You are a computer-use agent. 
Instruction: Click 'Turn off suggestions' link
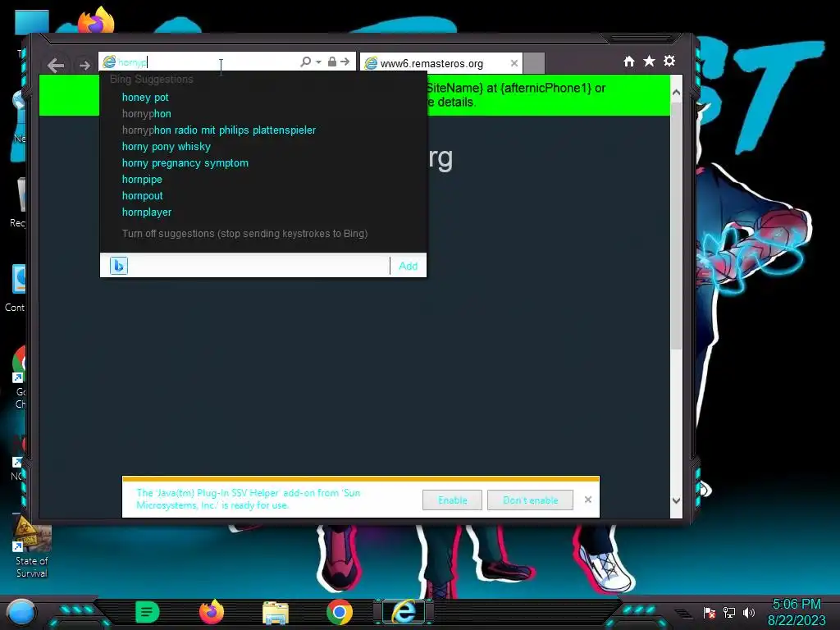244,234
